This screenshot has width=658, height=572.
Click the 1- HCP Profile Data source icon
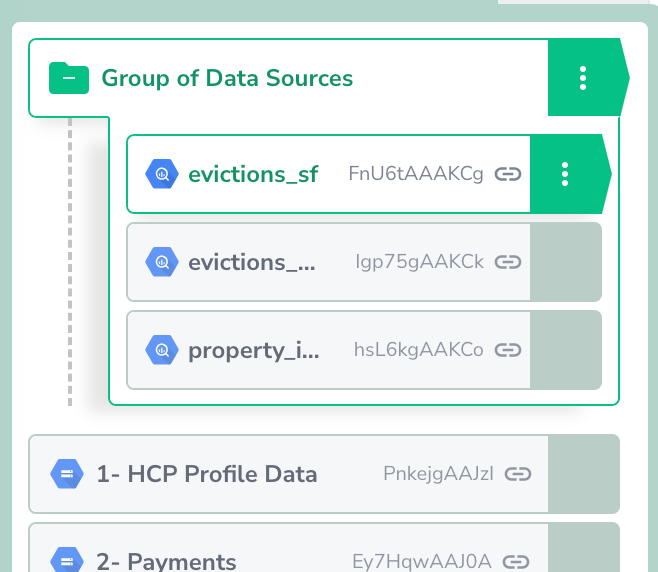65,474
